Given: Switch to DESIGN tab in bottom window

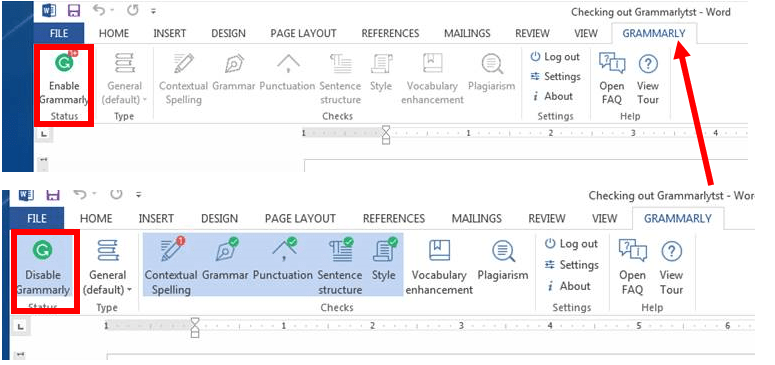Looking at the screenshot, I should (x=219, y=218).
